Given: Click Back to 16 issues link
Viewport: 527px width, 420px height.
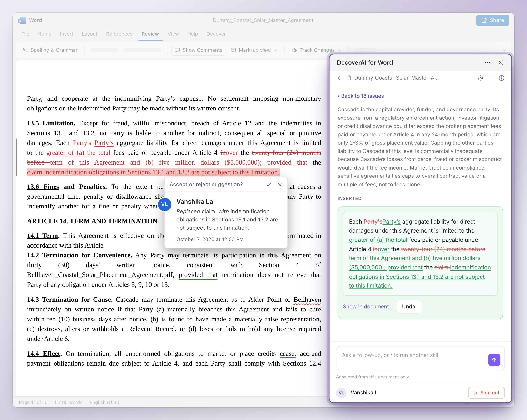Looking at the screenshot, I should tap(361, 96).
